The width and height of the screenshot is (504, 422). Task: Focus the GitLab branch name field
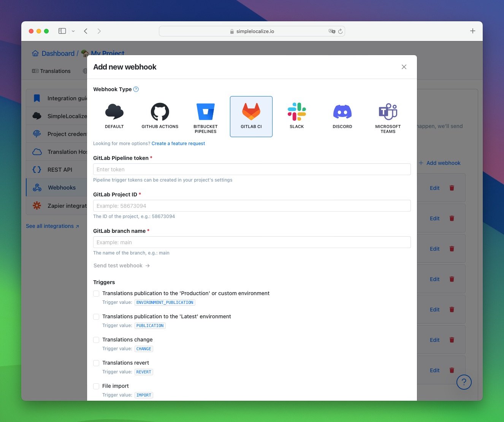point(252,242)
